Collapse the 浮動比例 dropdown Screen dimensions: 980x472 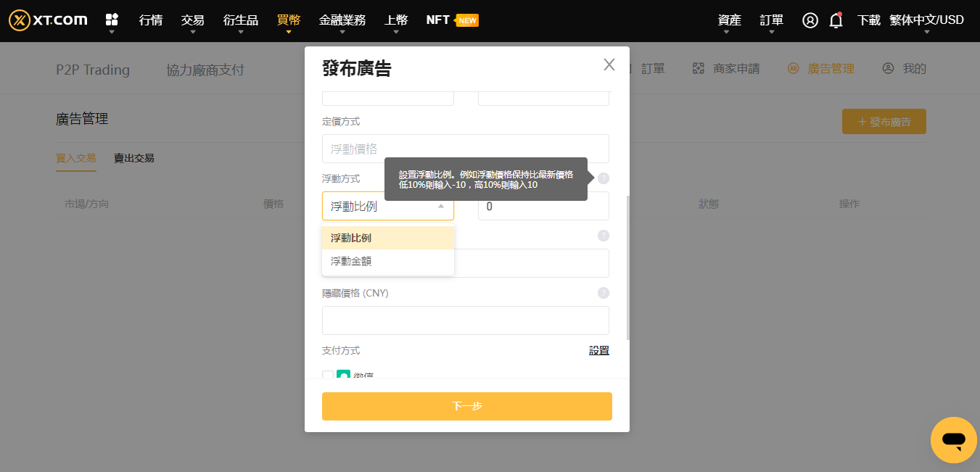pos(441,207)
